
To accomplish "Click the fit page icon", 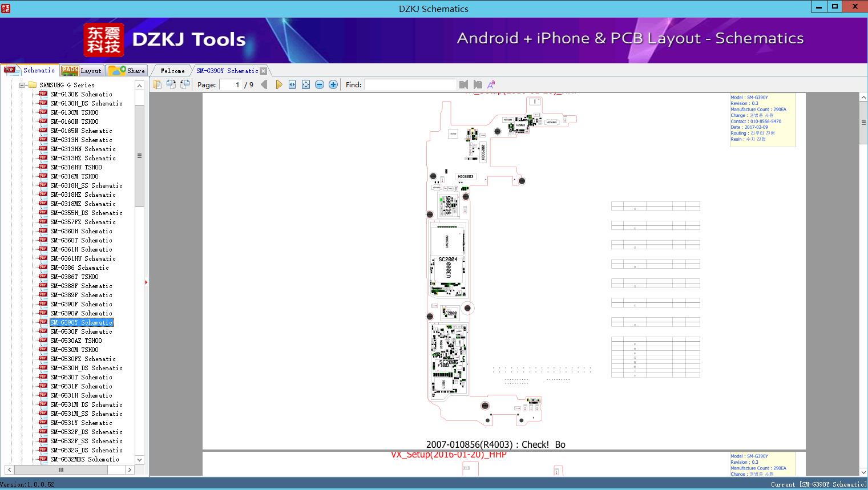I will tap(306, 84).
